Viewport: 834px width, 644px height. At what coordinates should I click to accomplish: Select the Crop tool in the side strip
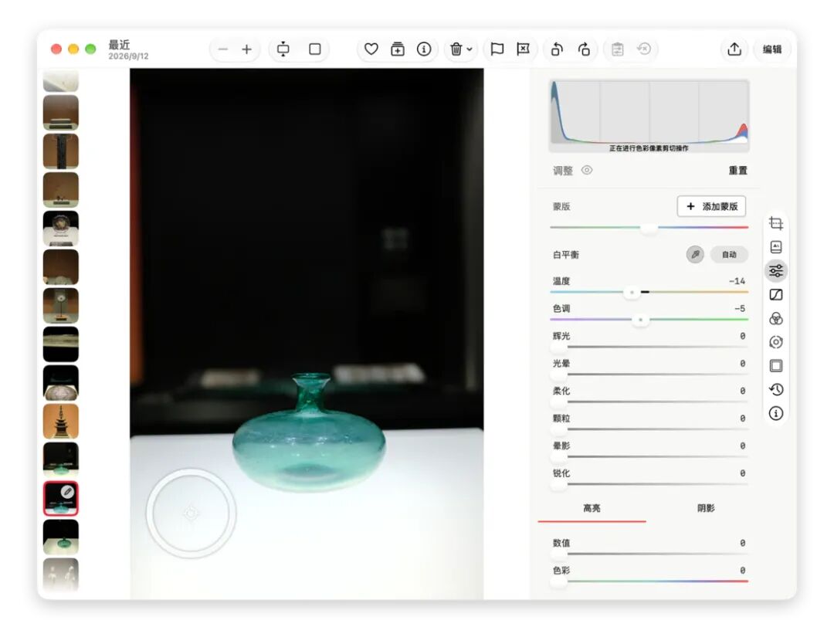776,223
